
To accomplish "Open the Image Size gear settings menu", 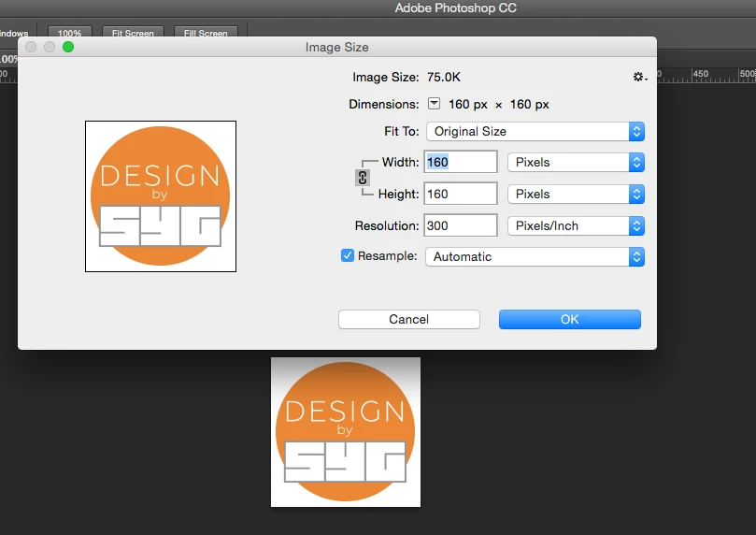I will click(x=640, y=77).
